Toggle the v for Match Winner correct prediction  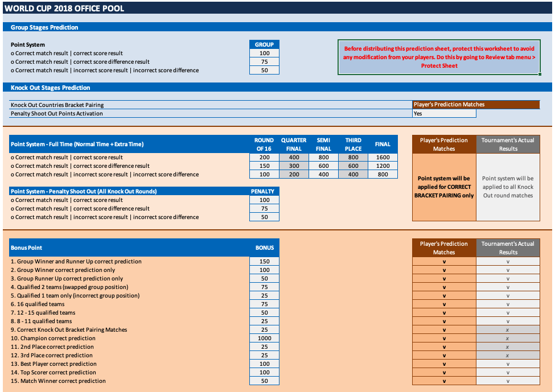click(445, 381)
